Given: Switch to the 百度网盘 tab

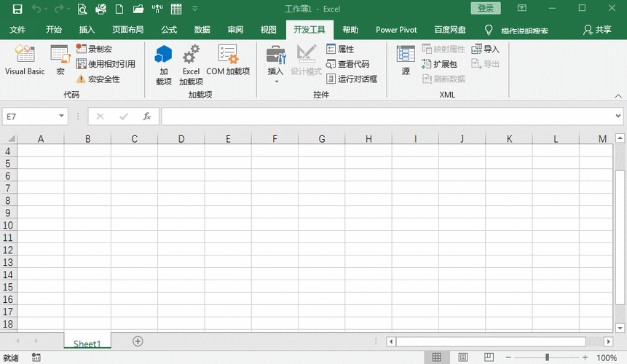Looking at the screenshot, I should (450, 30).
